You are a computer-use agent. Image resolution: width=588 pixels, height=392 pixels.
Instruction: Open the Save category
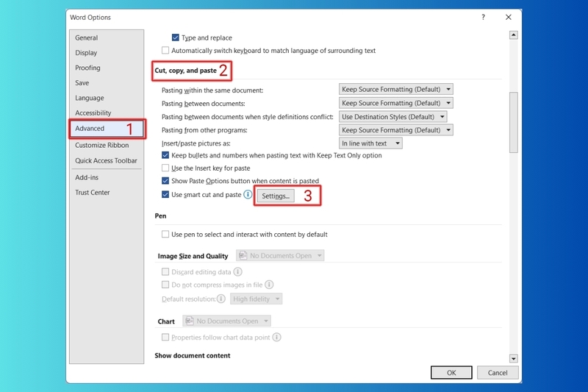pyautogui.click(x=107, y=82)
